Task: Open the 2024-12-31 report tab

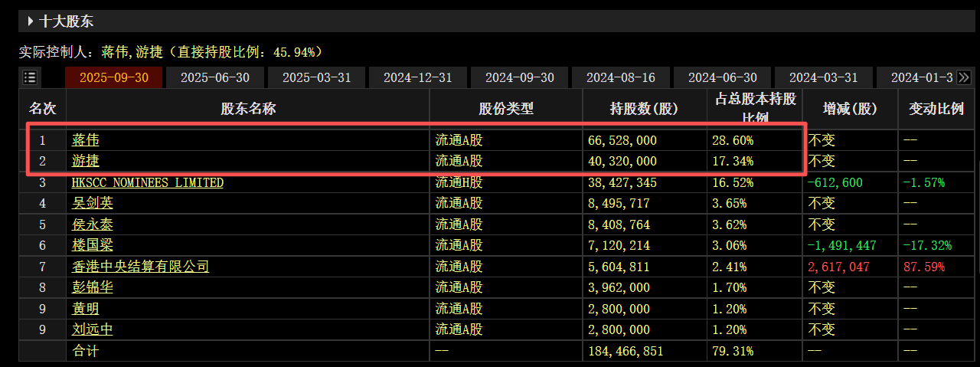Action: coord(417,77)
